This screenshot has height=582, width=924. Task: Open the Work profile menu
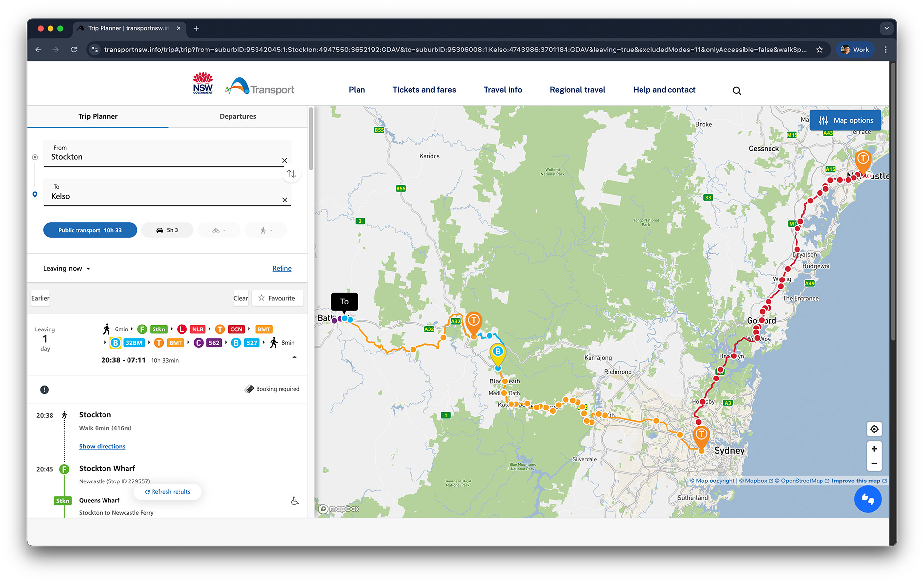855,50
